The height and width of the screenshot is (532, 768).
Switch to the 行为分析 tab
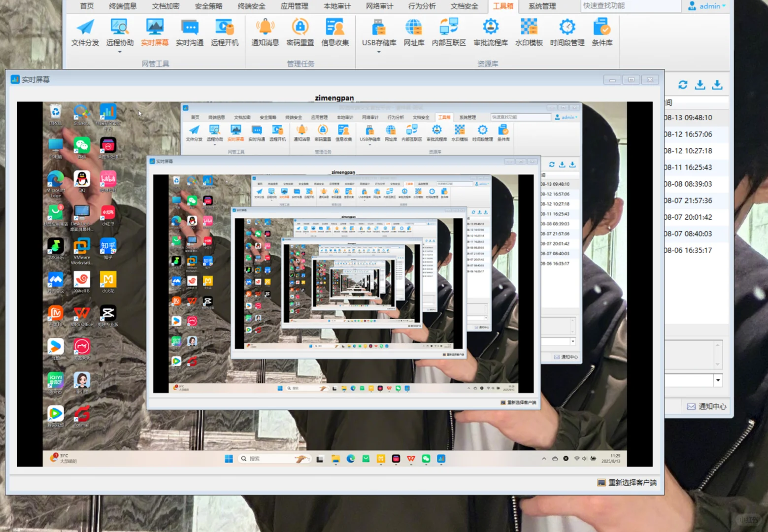[422, 6]
